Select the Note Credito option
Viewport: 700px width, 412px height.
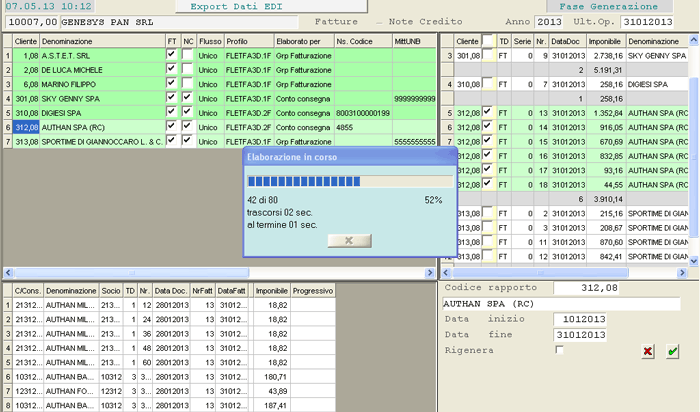(425, 21)
